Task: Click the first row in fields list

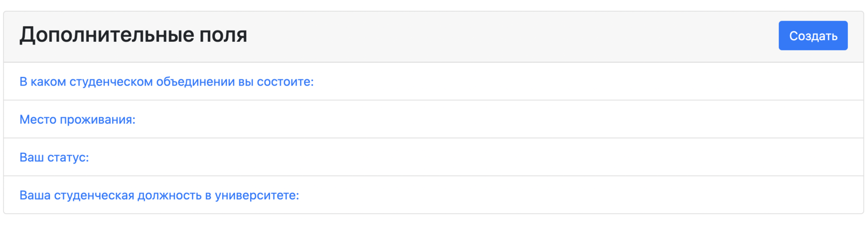Action: point(517,82)
